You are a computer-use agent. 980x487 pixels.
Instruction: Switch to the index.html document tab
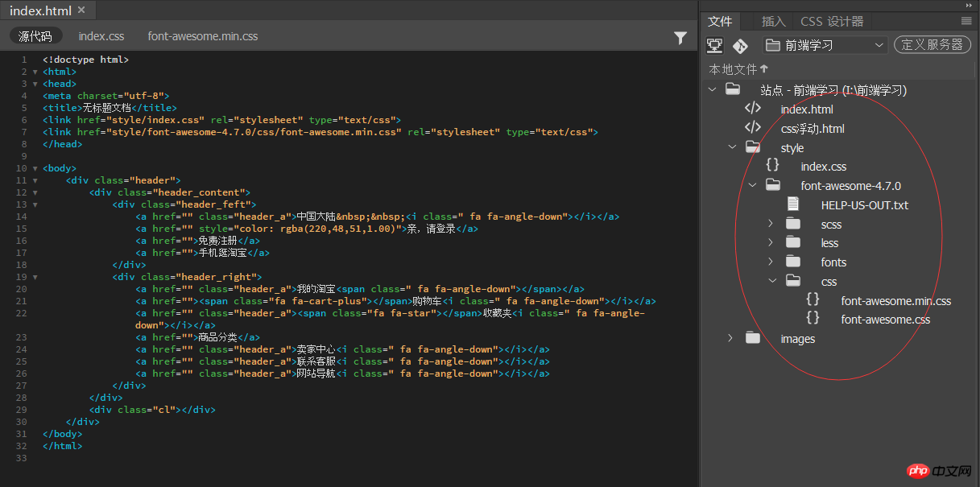[47, 10]
